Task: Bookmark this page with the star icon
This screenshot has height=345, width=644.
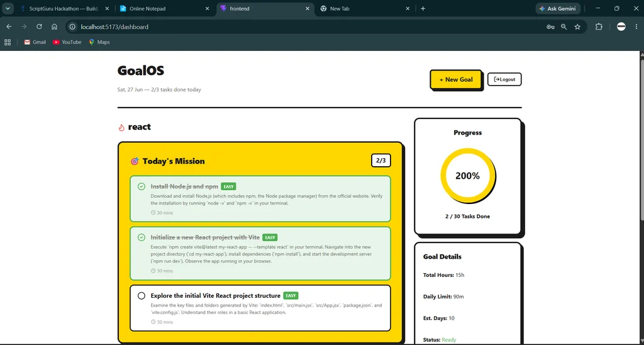Action: point(577,26)
